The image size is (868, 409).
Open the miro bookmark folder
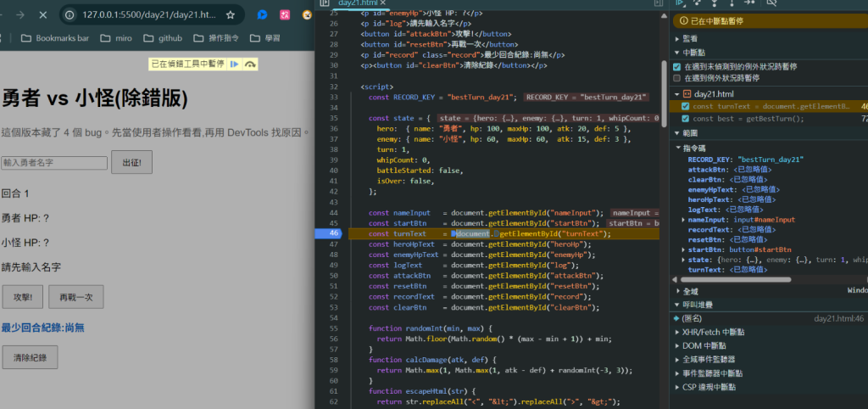(115, 38)
